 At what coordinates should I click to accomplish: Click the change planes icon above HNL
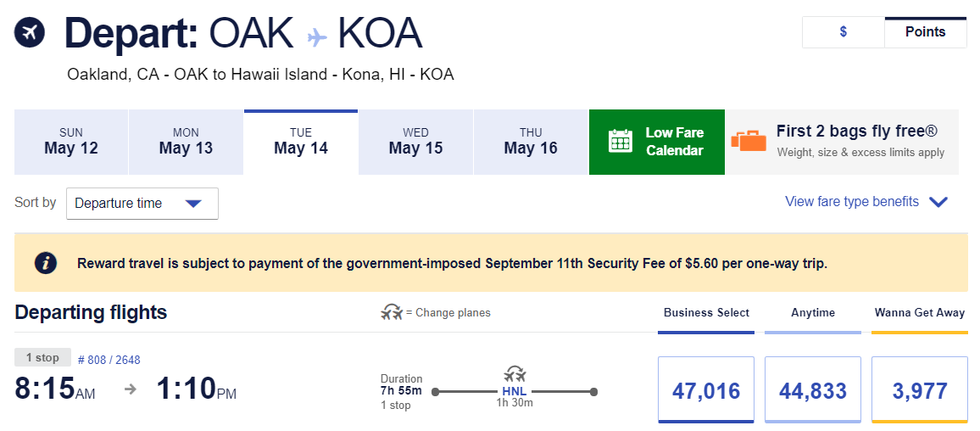point(515,374)
